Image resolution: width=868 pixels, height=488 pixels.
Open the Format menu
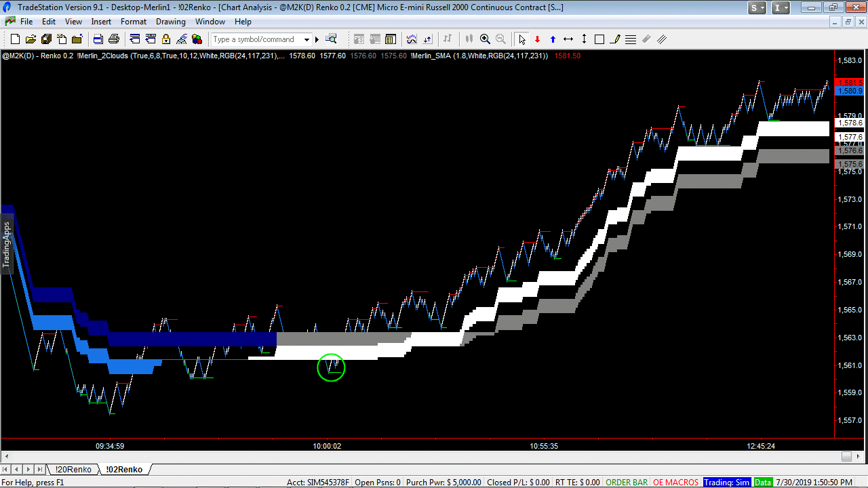click(134, 22)
